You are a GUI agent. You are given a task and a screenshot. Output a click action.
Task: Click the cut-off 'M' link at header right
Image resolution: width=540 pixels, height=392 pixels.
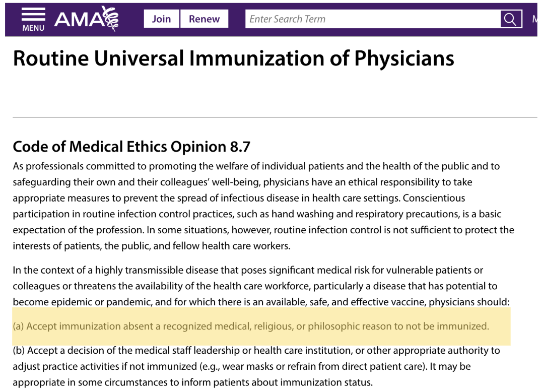coord(535,19)
